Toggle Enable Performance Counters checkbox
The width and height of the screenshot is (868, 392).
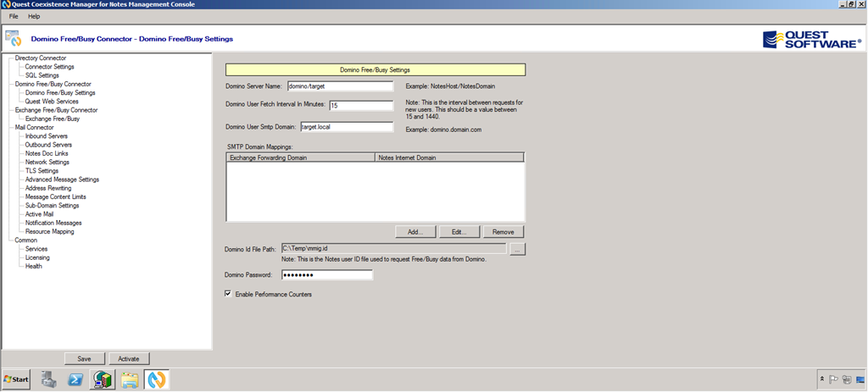228,294
